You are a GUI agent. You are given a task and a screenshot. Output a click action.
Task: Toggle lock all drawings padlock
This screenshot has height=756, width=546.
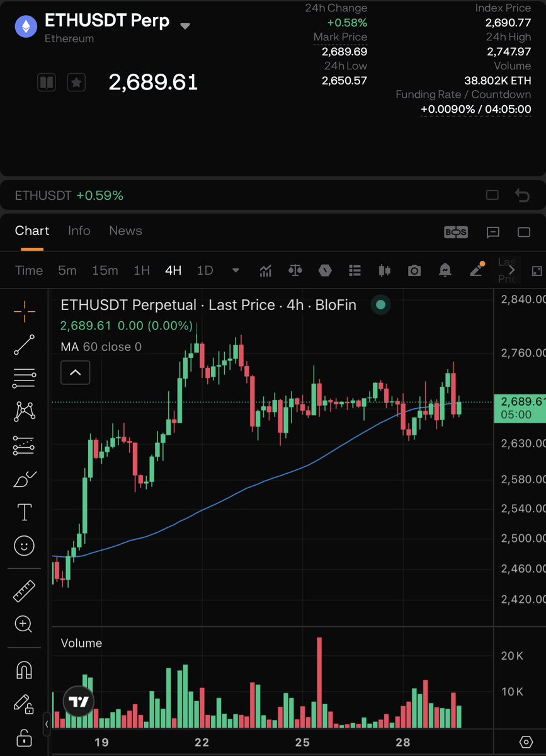point(24,737)
